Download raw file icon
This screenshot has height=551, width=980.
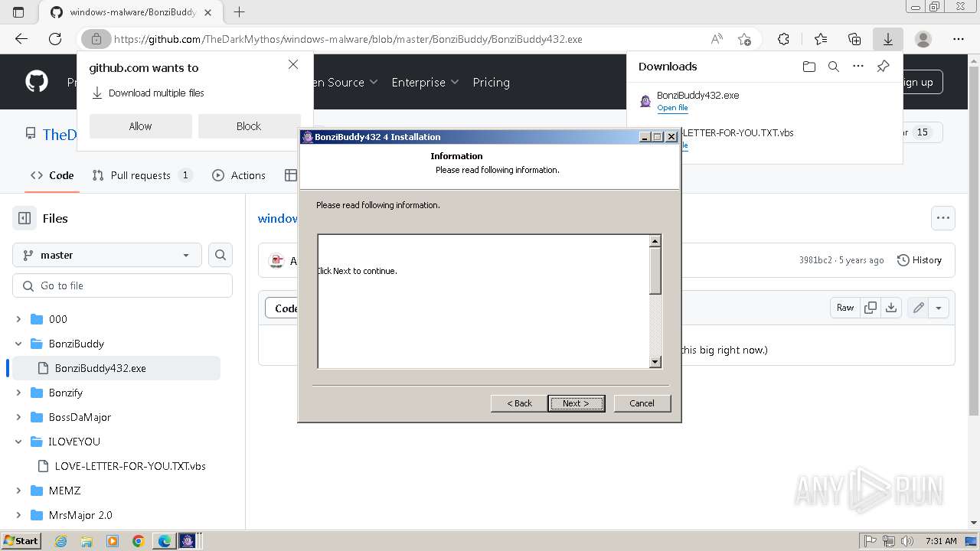[x=891, y=308]
